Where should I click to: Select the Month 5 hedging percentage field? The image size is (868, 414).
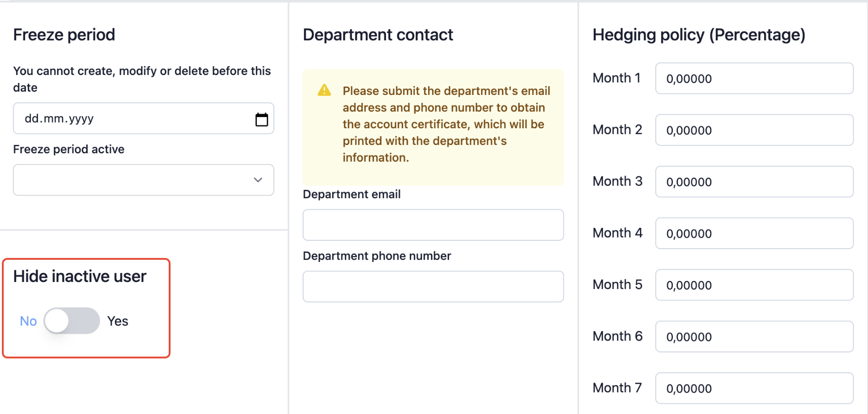point(754,285)
